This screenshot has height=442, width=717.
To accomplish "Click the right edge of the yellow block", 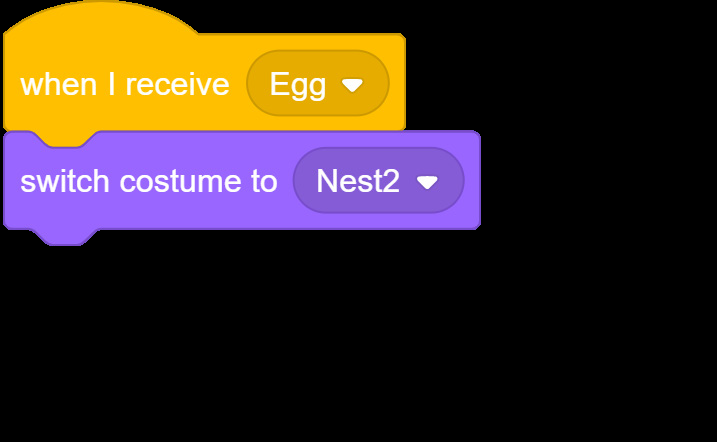I will (404, 82).
